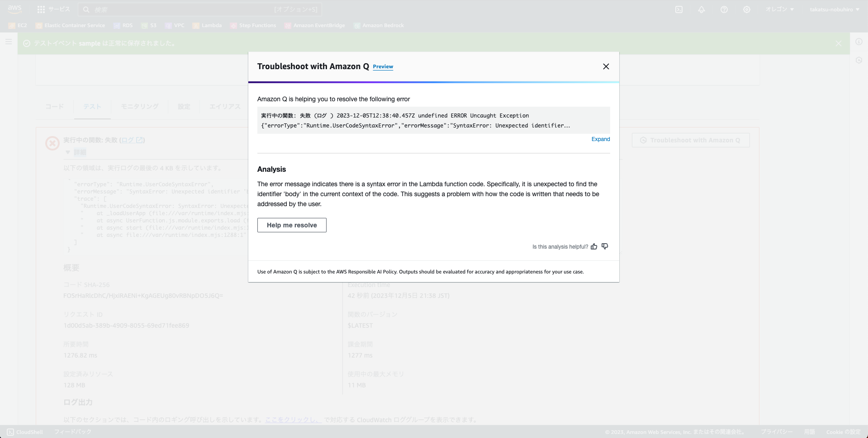Open the Amazon EventBridge favorite shortcut
The height and width of the screenshot is (438, 868).
315,25
